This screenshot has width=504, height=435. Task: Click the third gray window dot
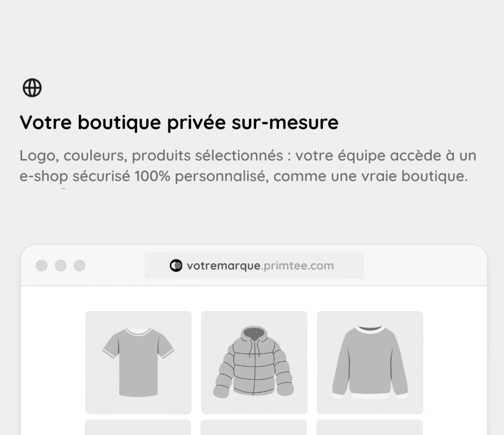click(80, 266)
